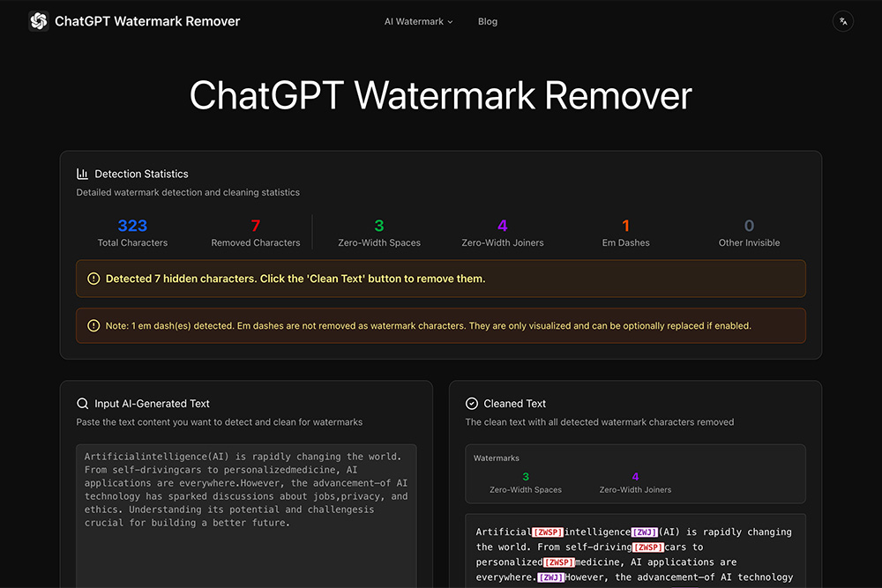Click the Em Dashes count 1
The width and height of the screenshot is (882, 588).
[625, 226]
